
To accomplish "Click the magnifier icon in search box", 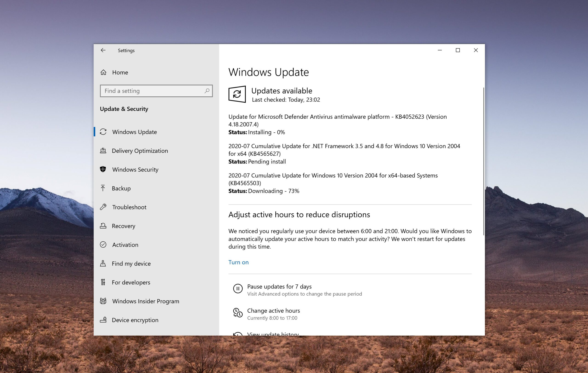I will click(x=207, y=91).
